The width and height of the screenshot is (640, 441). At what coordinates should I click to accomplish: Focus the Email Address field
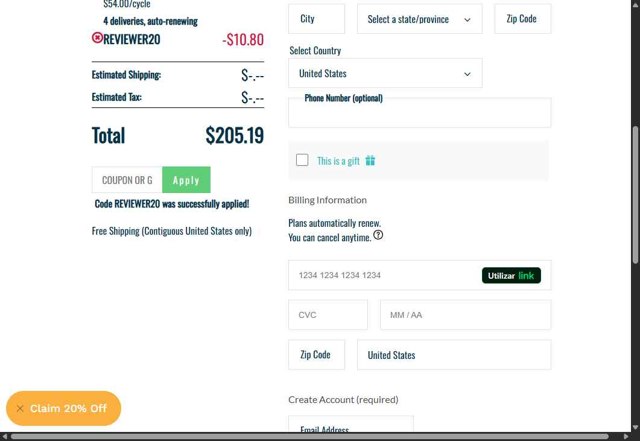(351, 424)
